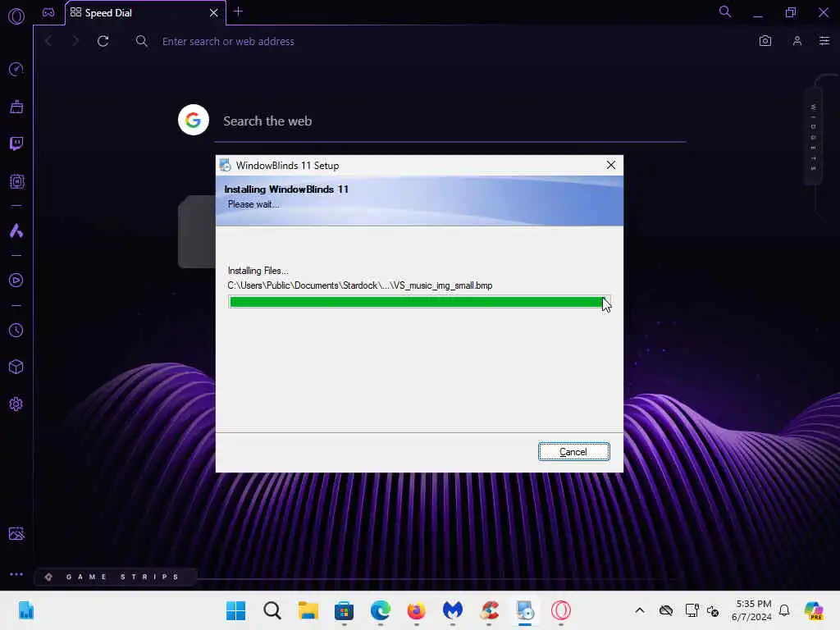The height and width of the screenshot is (630, 840).
Task: Open tab search magnifier in title bar
Action: point(725,11)
